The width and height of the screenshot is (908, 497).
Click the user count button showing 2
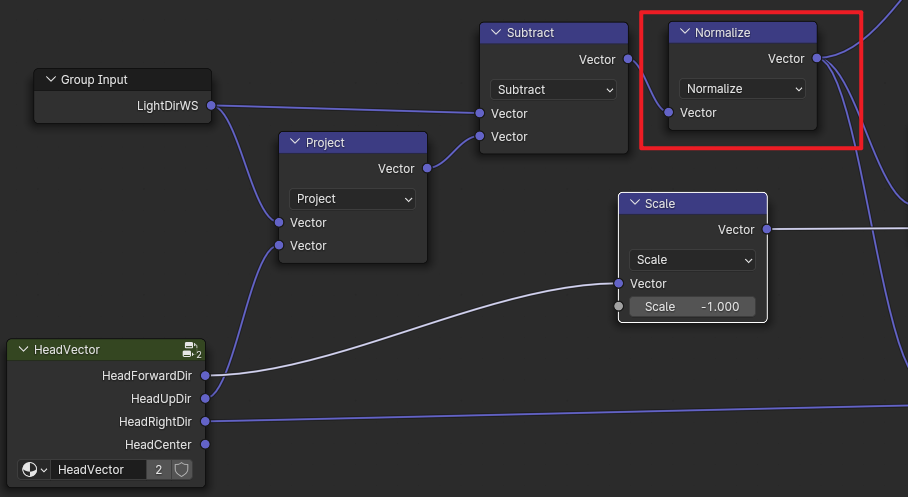158,469
